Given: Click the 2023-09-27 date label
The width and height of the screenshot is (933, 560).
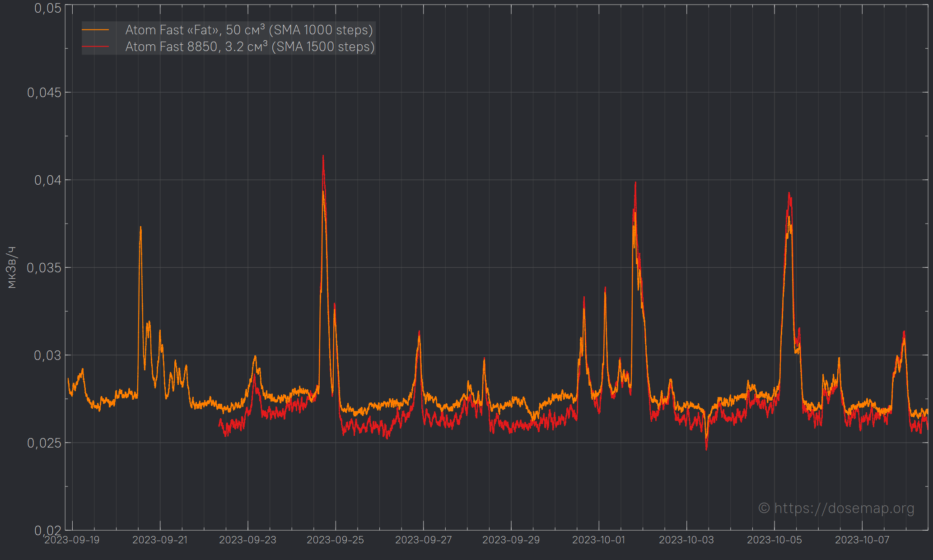Looking at the screenshot, I should pyautogui.click(x=423, y=540).
